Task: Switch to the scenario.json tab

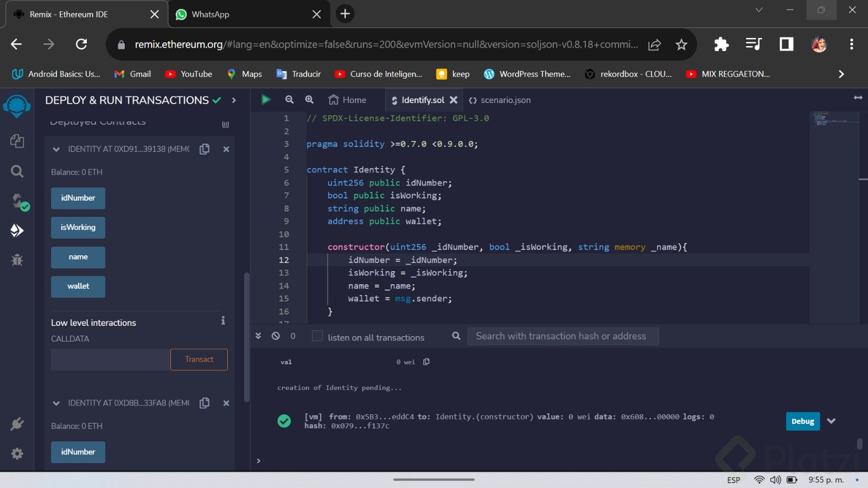Action: 500,100
